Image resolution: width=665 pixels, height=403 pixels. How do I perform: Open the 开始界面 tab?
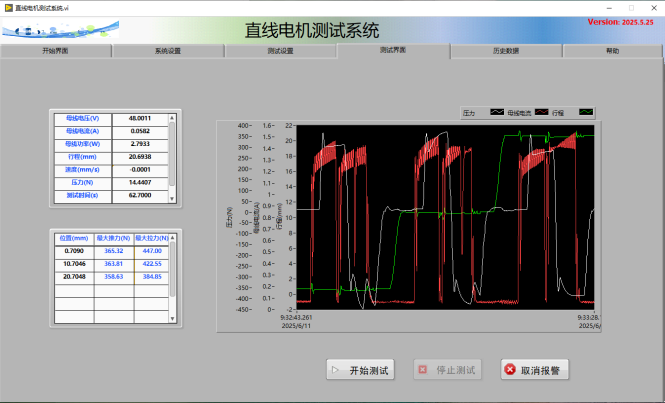56,50
